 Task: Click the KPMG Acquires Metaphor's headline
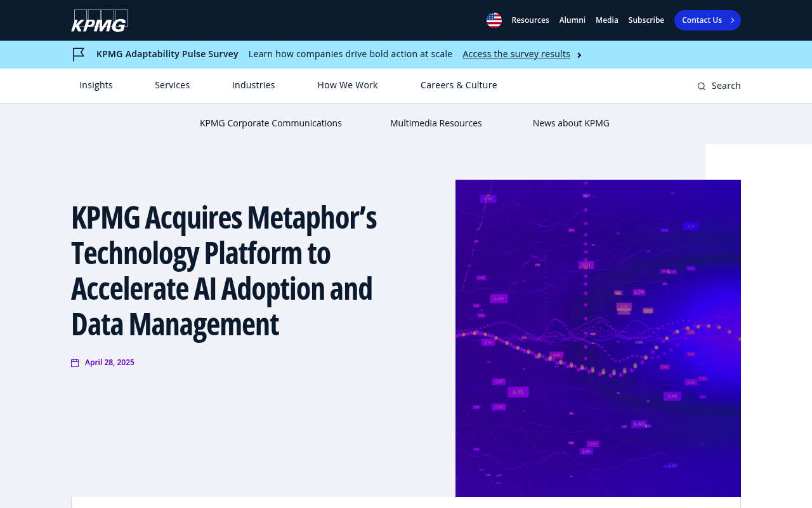tap(224, 271)
